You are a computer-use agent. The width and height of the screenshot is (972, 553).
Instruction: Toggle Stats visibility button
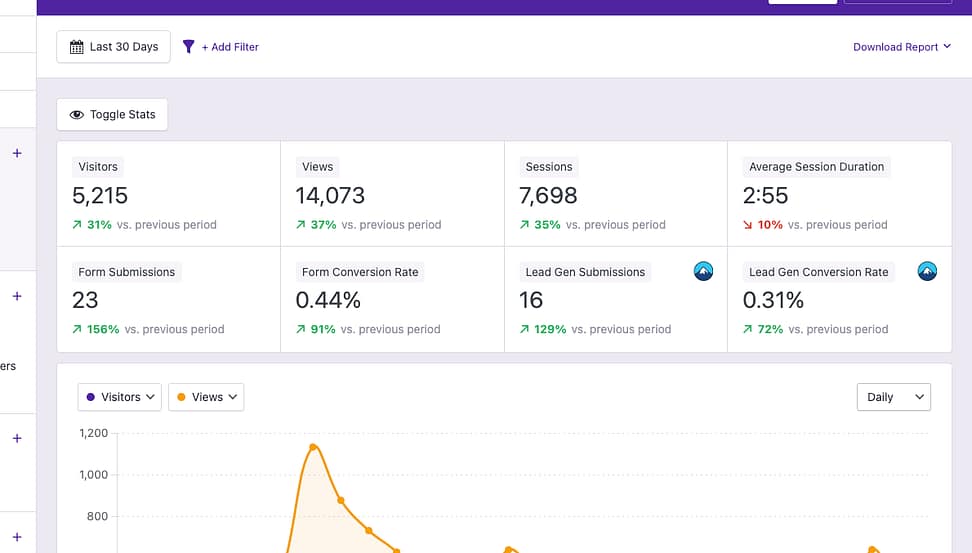112,115
